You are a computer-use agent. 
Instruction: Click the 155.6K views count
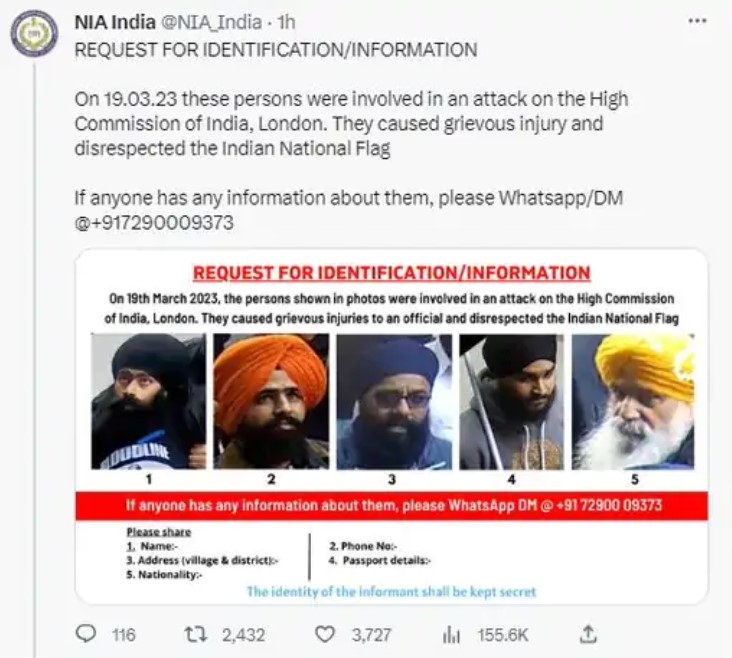[x=502, y=635]
